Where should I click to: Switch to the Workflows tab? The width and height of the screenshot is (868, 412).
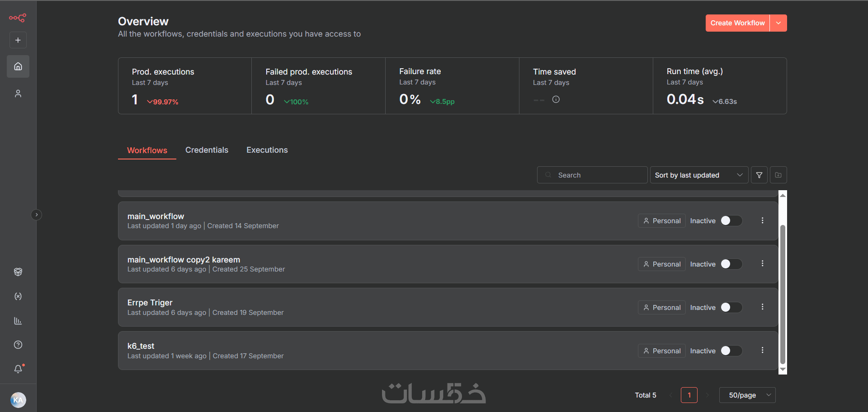click(x=147, y=150)
